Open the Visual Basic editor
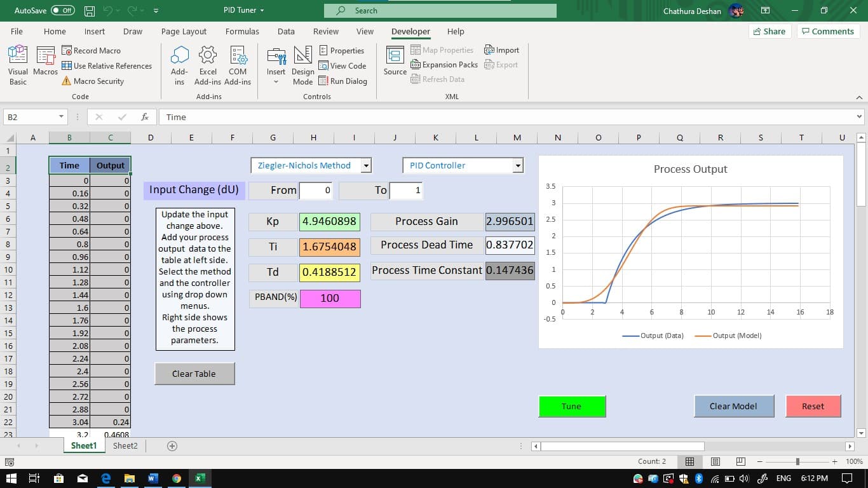This screenshot has height=488, width=868. pos(18,65)
